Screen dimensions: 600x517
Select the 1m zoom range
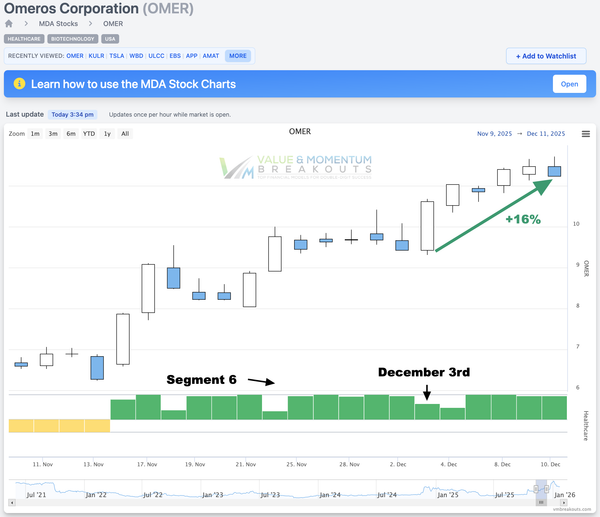click(35, 133)
